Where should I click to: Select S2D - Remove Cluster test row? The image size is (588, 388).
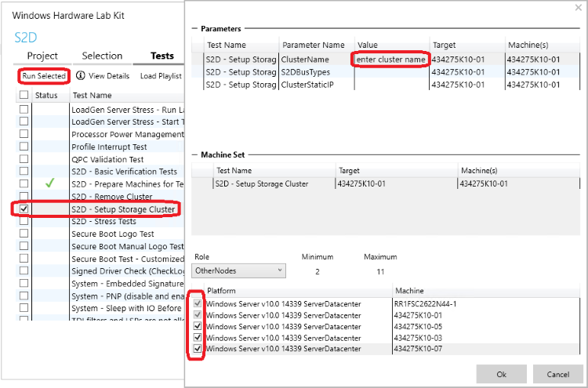pos(112,197)
